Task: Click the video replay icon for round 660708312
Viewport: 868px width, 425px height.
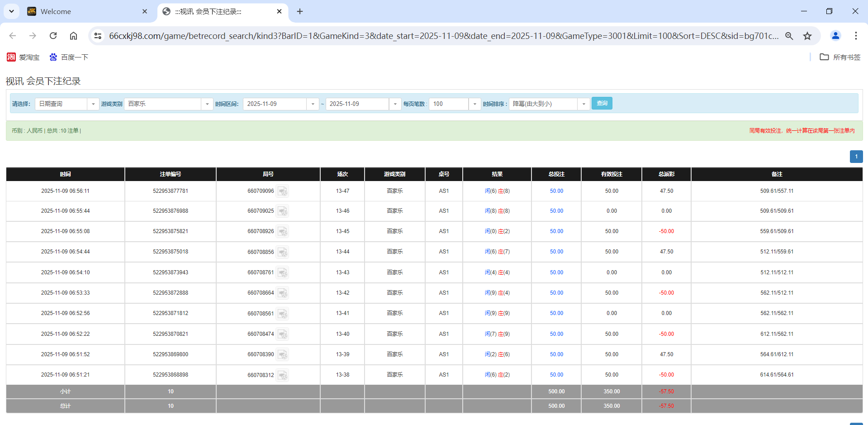Action: click(283, 375)
